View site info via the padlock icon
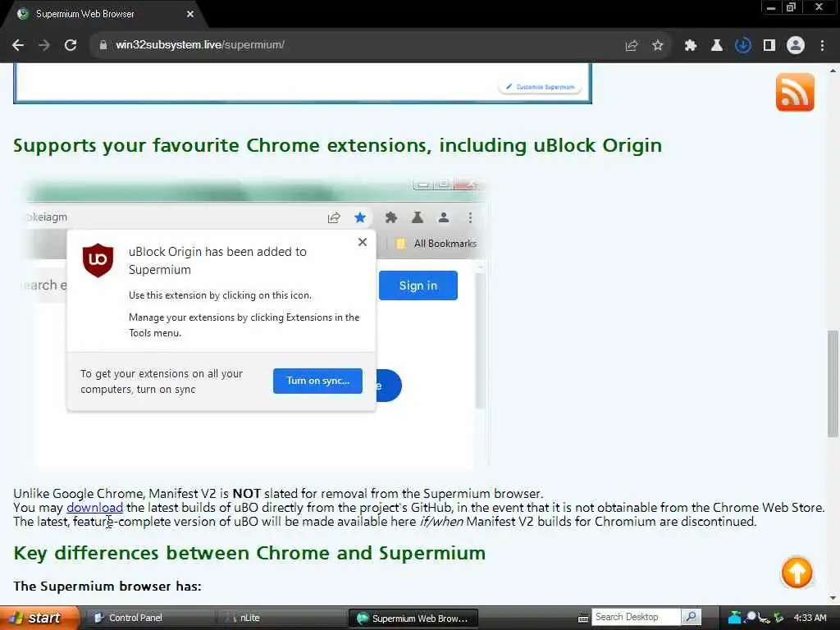840x630 pixels. 103,45
